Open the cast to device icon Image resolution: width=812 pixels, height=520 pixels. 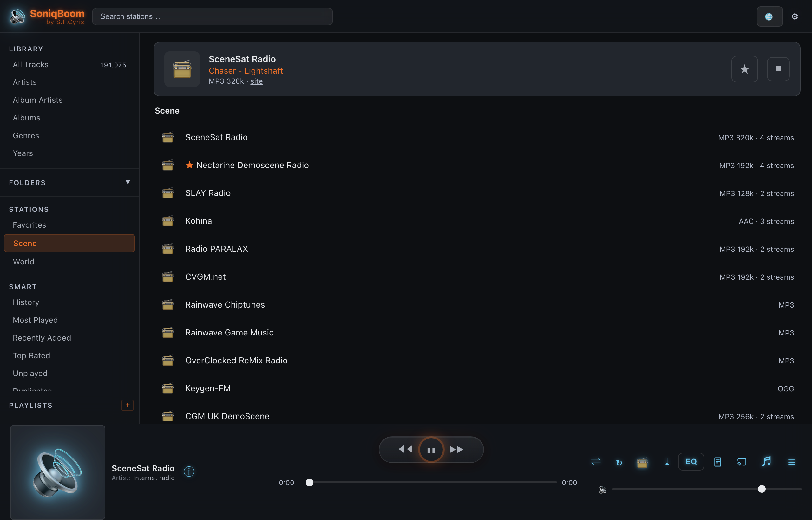(742, 462)
